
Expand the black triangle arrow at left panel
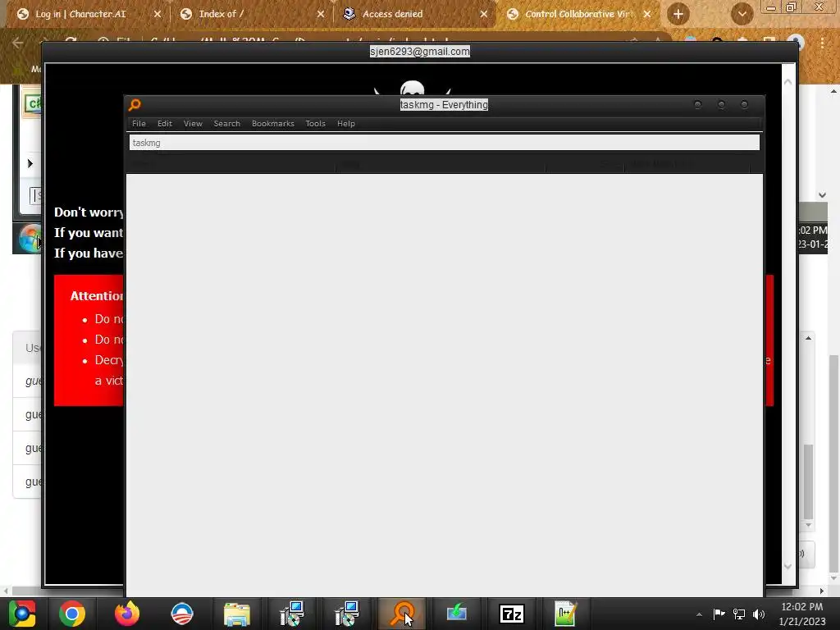point(30,163)
